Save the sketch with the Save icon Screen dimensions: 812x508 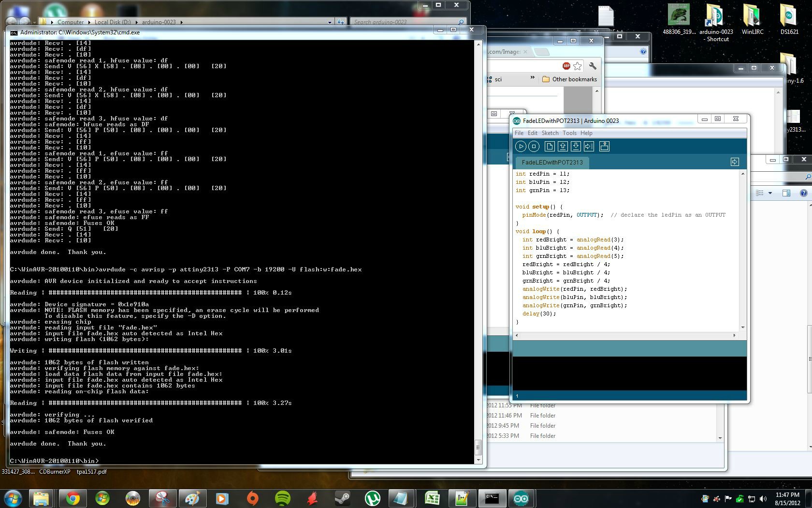(x=576, y=146)
